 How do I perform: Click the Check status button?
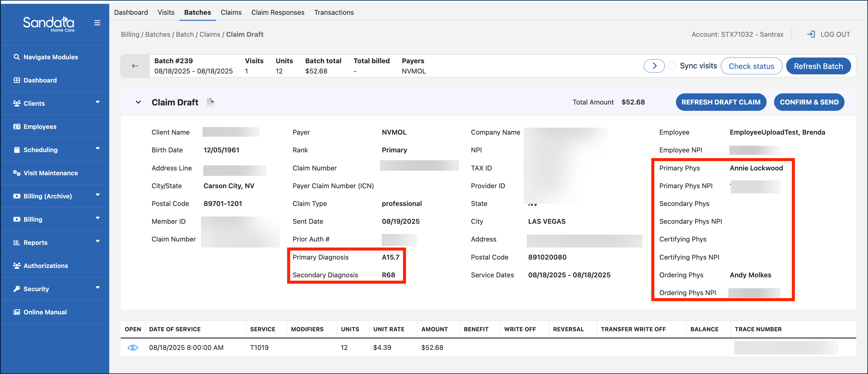[751, 66]
